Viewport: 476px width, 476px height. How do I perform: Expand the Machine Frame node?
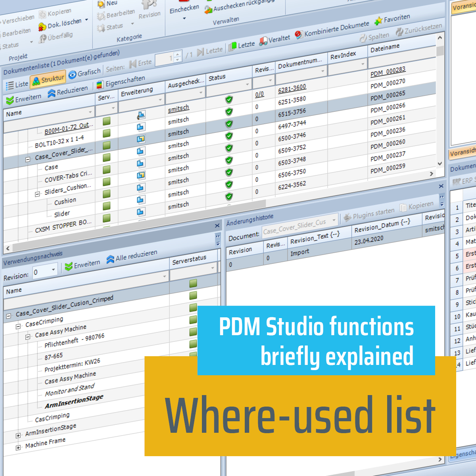coord(18,447)
